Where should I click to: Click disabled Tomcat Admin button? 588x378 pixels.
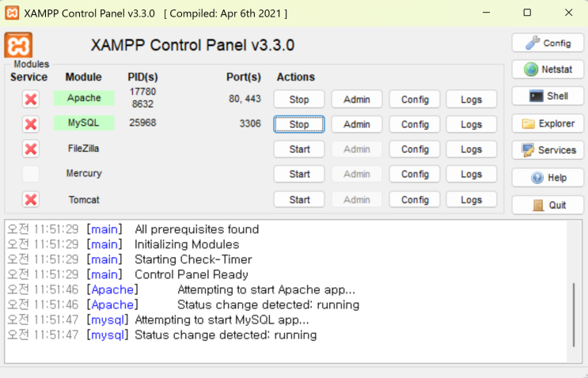pyautogui.click(x=357, y=200)
